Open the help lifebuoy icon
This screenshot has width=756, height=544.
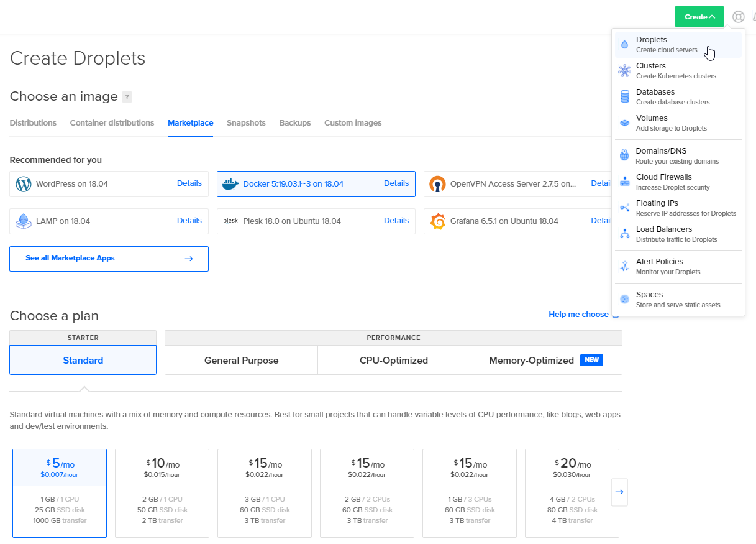(x=738, y=17)
